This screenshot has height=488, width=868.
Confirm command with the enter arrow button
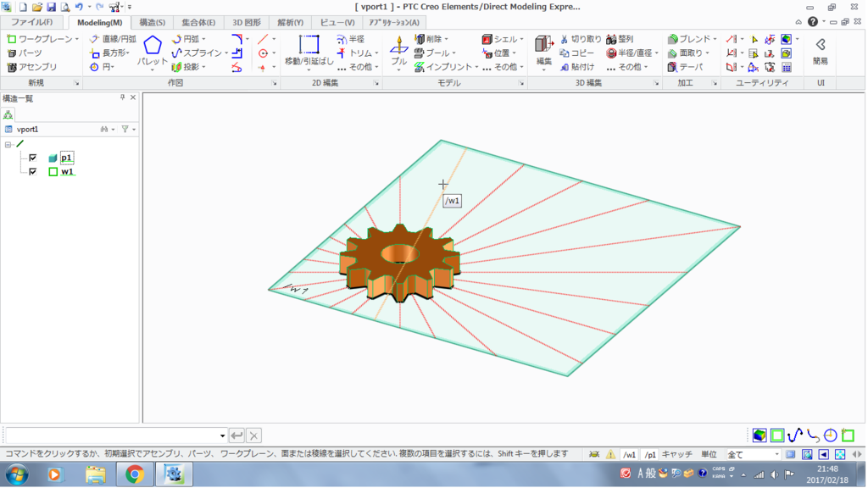pyautogui.click(x=236, y=436)
